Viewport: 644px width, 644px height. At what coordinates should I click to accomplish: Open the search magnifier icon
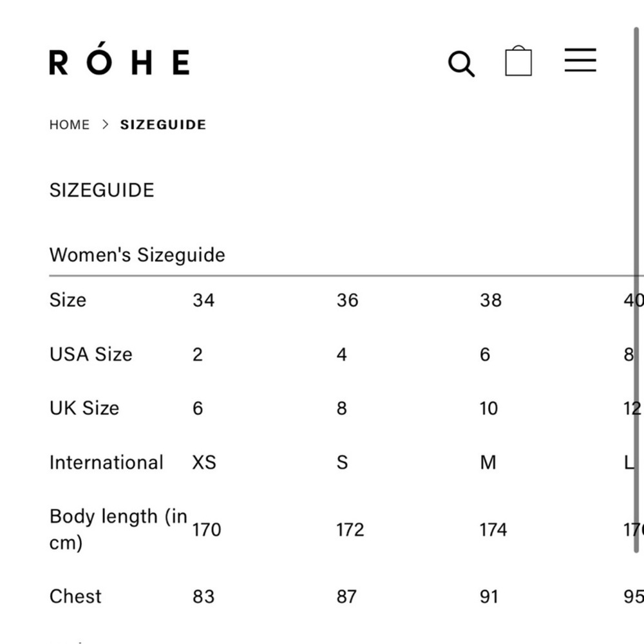(x=461, y=64)
